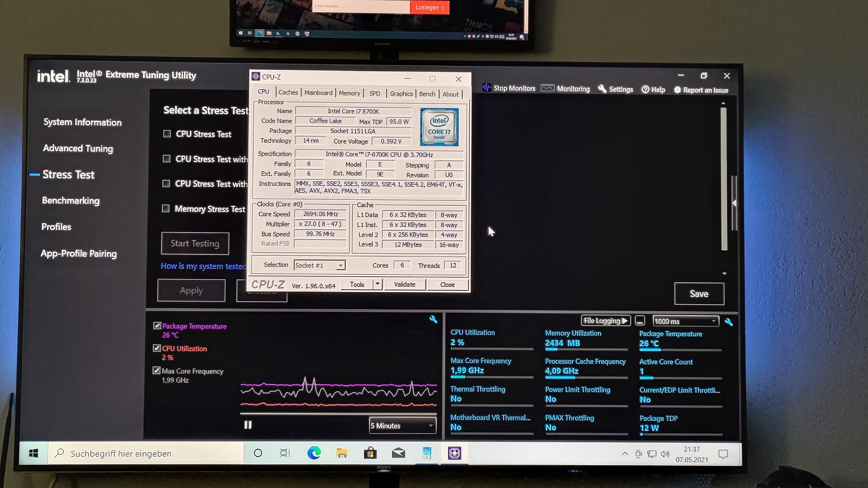Switch to CPU-Z taskbar icon
868x488 pixels.
454,453
